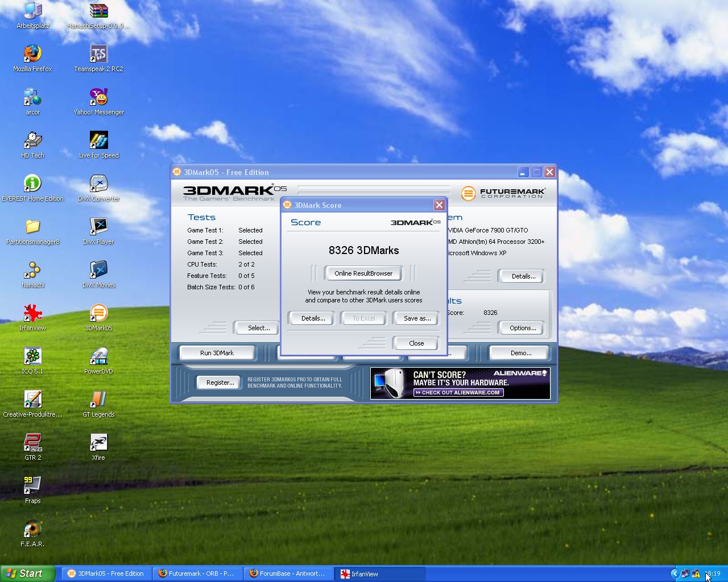The image size is (728, 582).
Task: Close the 3DMark Score dialog with X
Action: (439, 205)
